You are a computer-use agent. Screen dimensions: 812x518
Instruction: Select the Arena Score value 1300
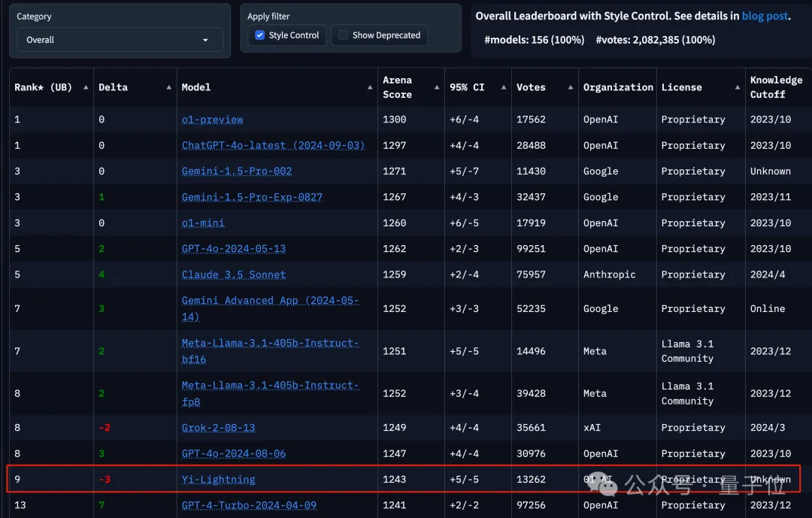coord(394,120)
